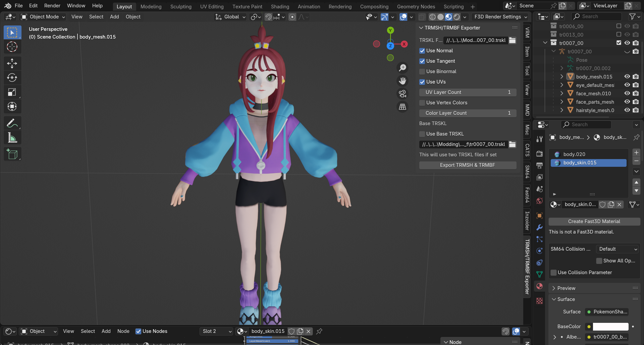Click the viewport pan hand icon
The height and width of the screenshot is (345, 644).
tap(402, 81)
